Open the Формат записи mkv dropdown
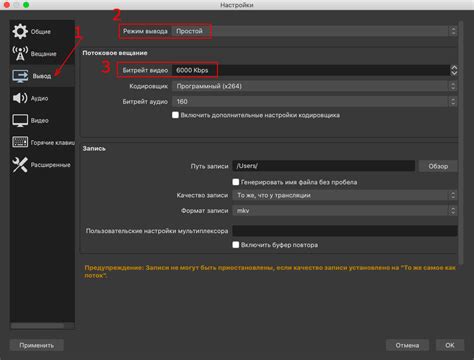The image size is (474, 360). pyautogui.click(x=344, y=211)
